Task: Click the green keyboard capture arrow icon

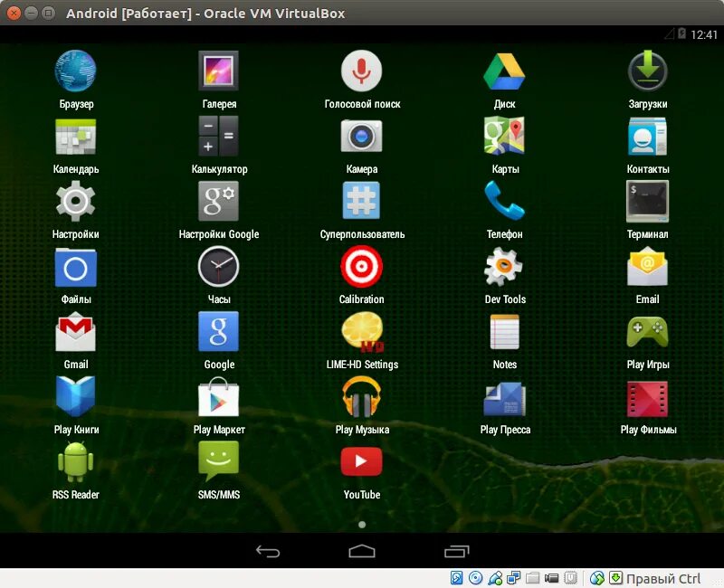Action: pos(615,578)
